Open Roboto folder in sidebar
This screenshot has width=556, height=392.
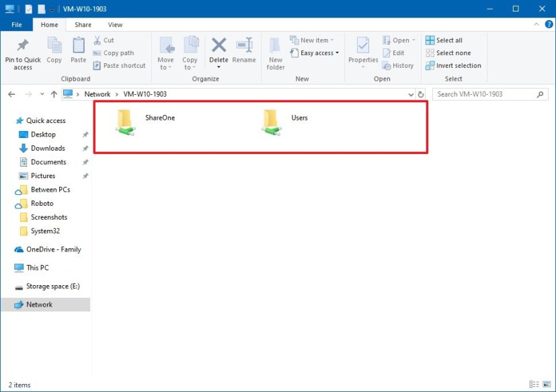coord(34,204)
